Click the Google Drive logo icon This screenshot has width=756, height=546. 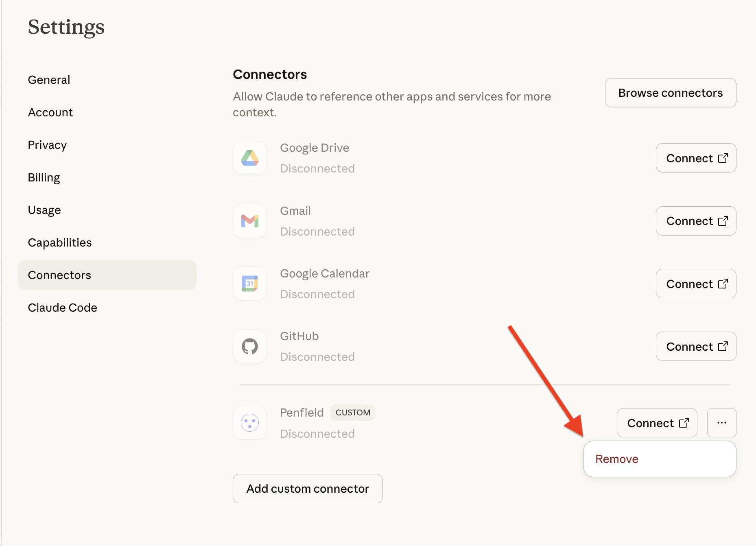point(250,158)
